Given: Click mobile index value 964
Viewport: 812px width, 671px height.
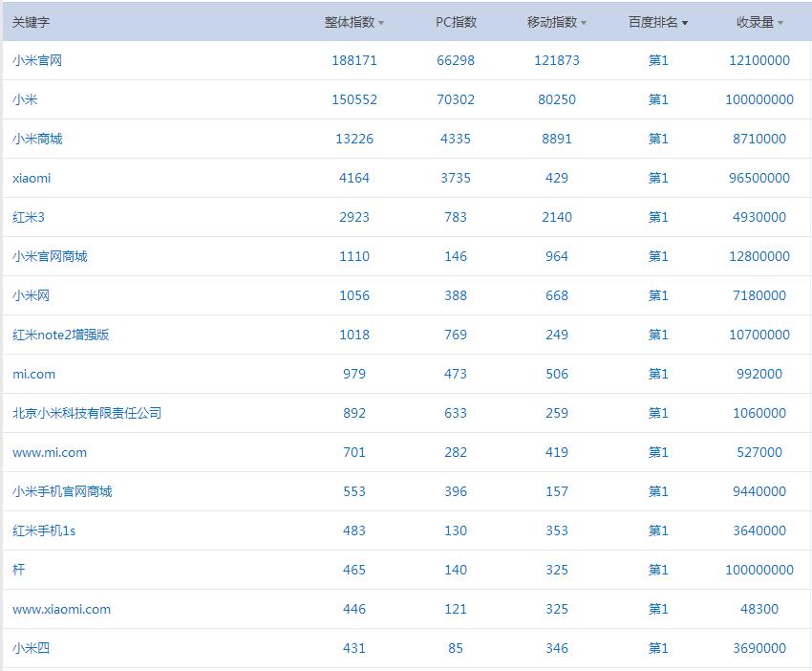Looking at the screenshot, I should pos(557,256).
